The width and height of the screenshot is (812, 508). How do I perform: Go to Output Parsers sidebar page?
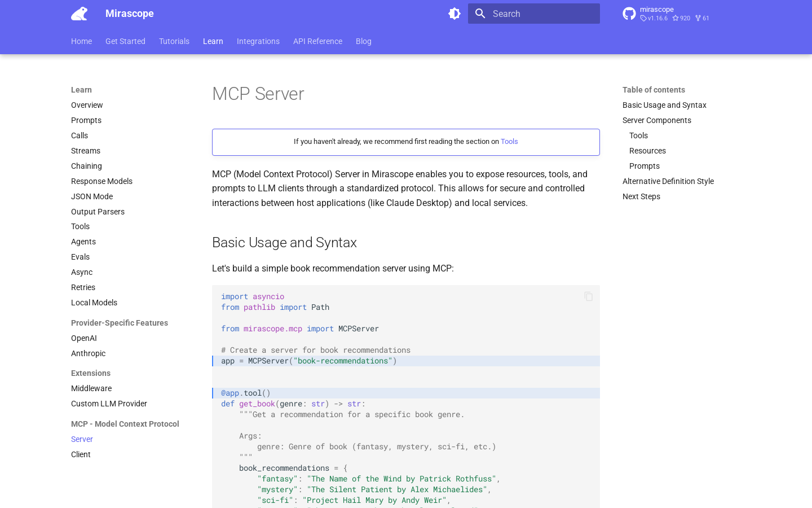98,212
